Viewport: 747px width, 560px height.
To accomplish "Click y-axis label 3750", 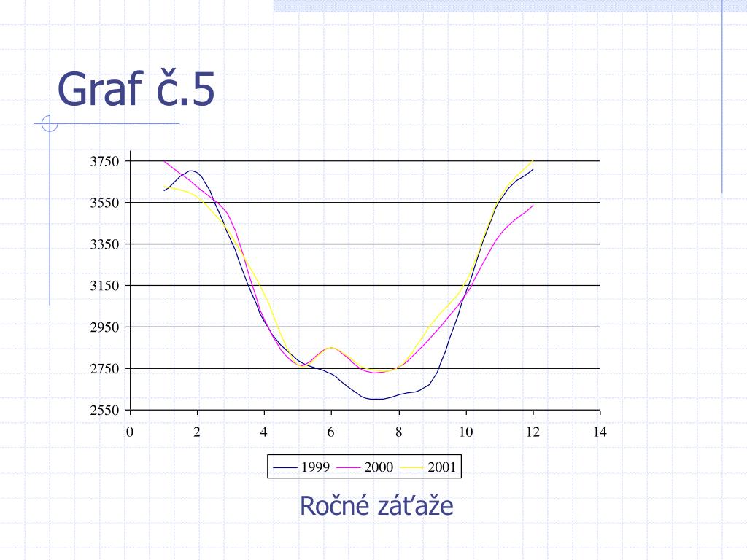I will [104, 161].
